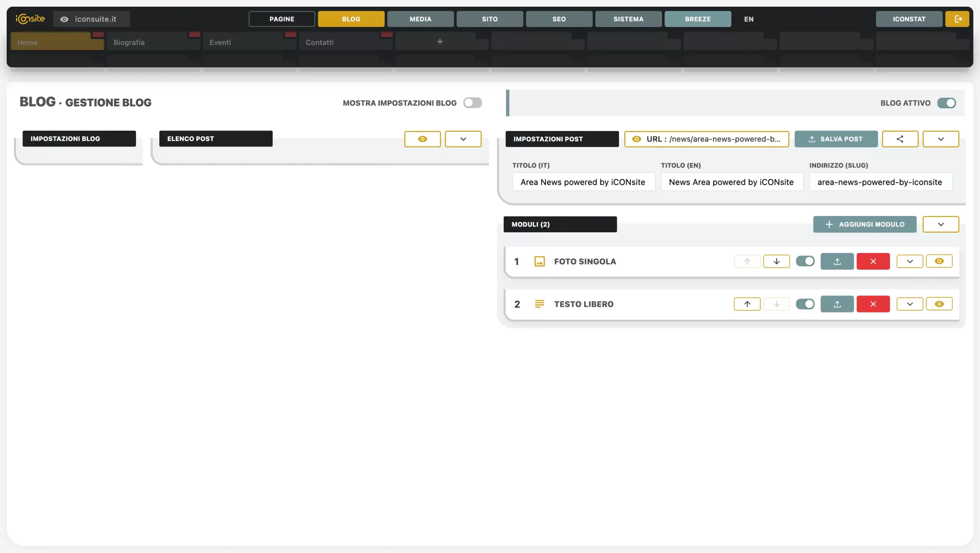
Task: Toggle Testo Libero module active switch
Action: [x=805, y=304]
